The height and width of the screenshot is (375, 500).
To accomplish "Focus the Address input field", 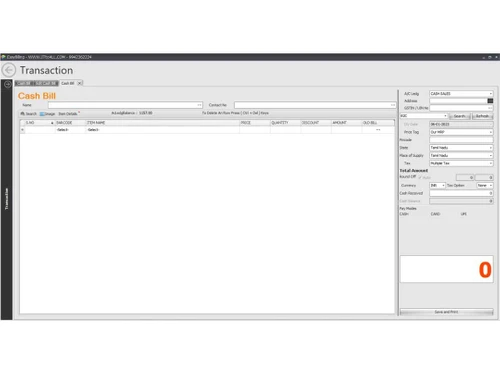I will tap(458, 101).
